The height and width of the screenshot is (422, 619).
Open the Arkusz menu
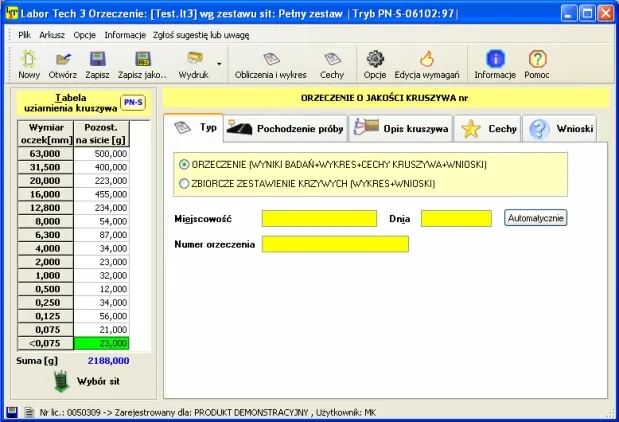point(52,34)
